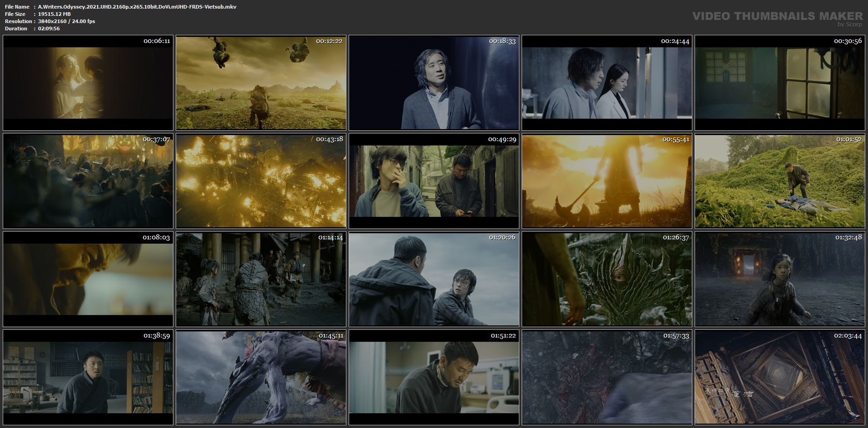Image resolution: width=868 pixels, height=428 pixels.
Task: Click the File Name label
Action: 17,7
